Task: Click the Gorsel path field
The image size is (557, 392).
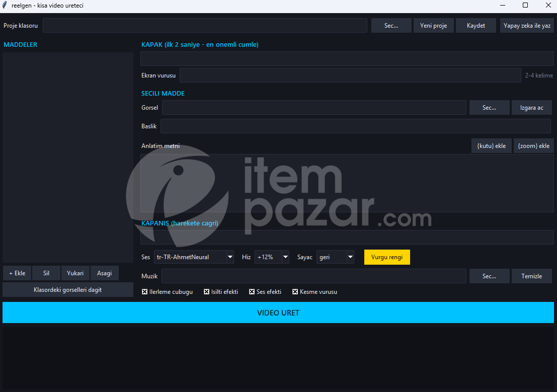Action: click(314, 107)
